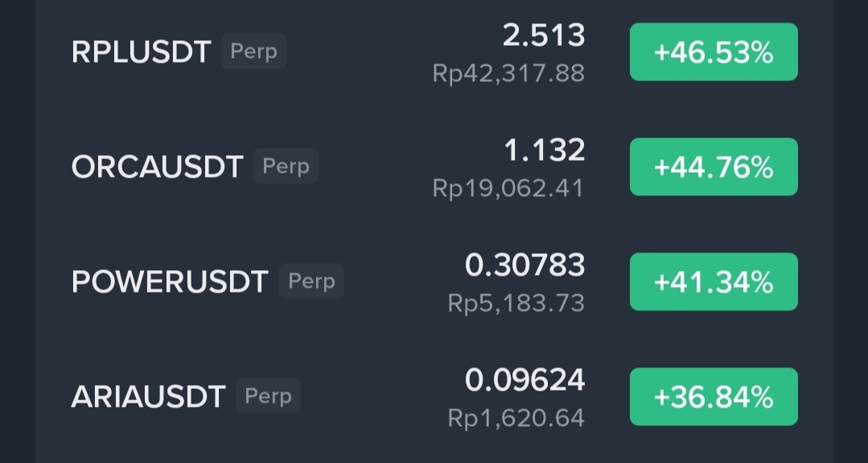Tap the Perp tag beside POWERUSDT
The image size is (868, 463).
click(x=311, y=281)
